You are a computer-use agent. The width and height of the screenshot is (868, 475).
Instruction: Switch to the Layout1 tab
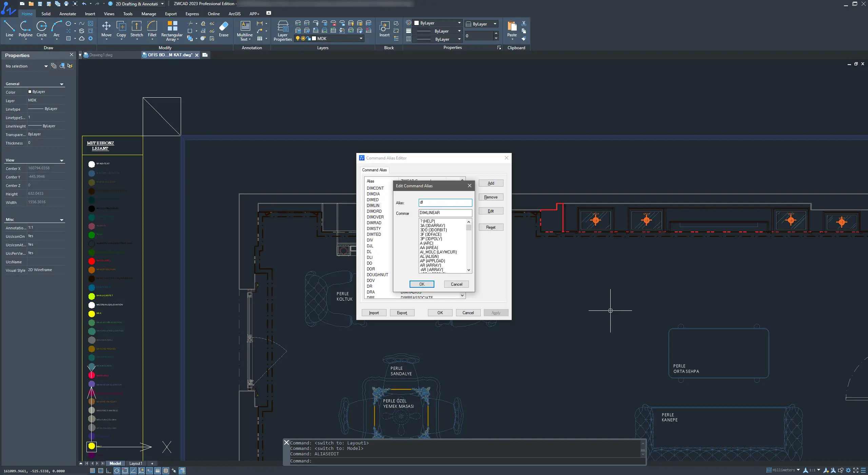pos(136,463)
